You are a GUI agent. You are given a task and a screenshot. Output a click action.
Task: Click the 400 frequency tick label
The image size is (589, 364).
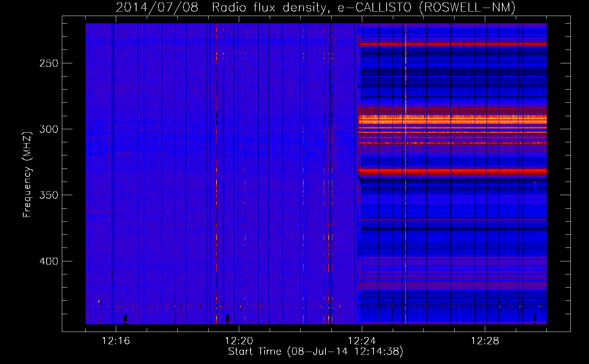click(x=49, y=261)
